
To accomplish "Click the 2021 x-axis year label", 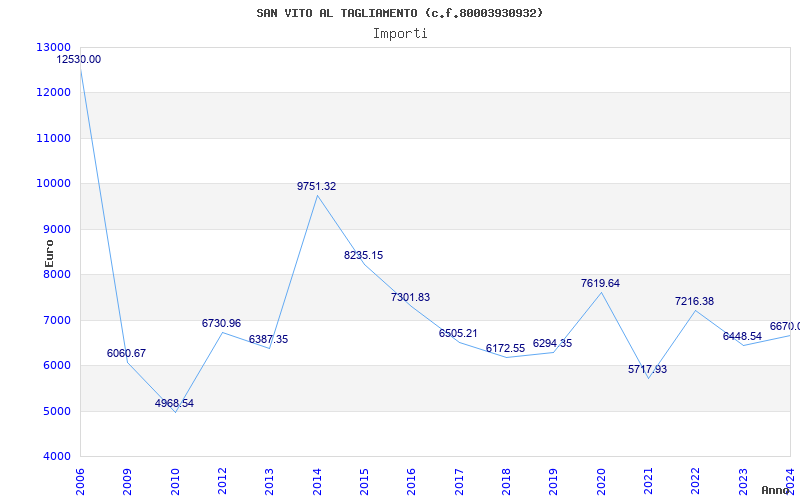I will tap(648, 482).
